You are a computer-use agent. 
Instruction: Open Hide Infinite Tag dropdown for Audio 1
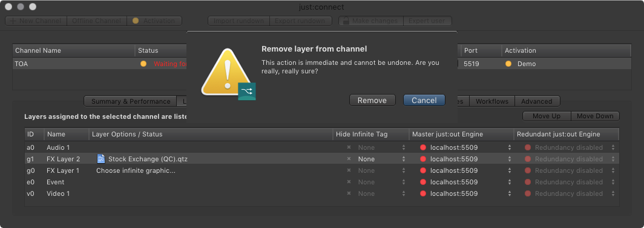[x=381, y=147]
